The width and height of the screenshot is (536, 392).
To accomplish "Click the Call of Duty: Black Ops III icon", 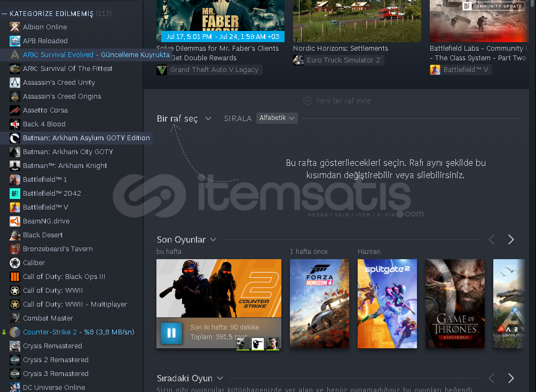I will (15, 277).
